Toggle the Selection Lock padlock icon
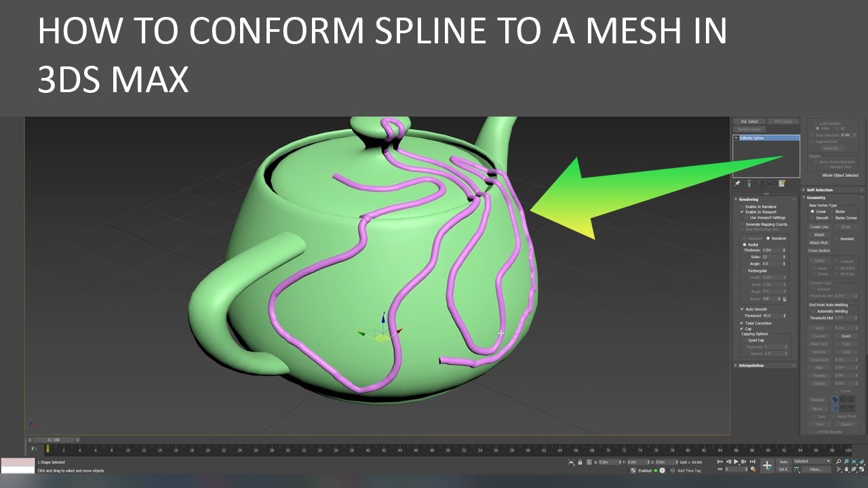 (x=580, y=462)
